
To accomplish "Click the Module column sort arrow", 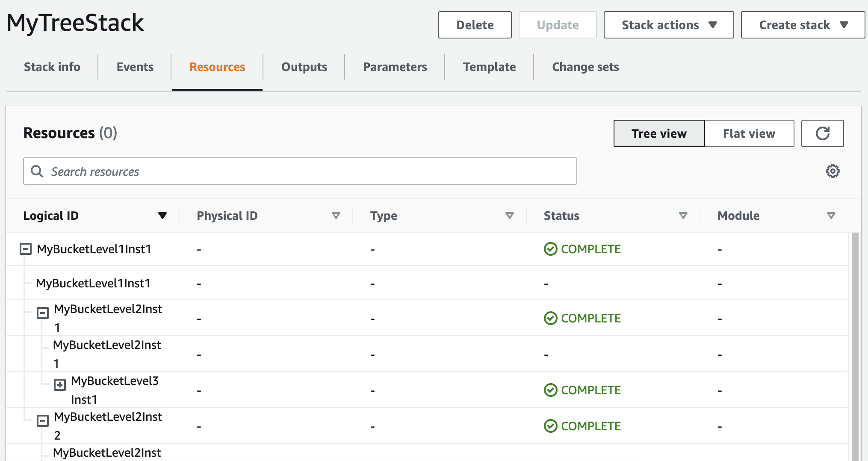I will pos(831,216).
